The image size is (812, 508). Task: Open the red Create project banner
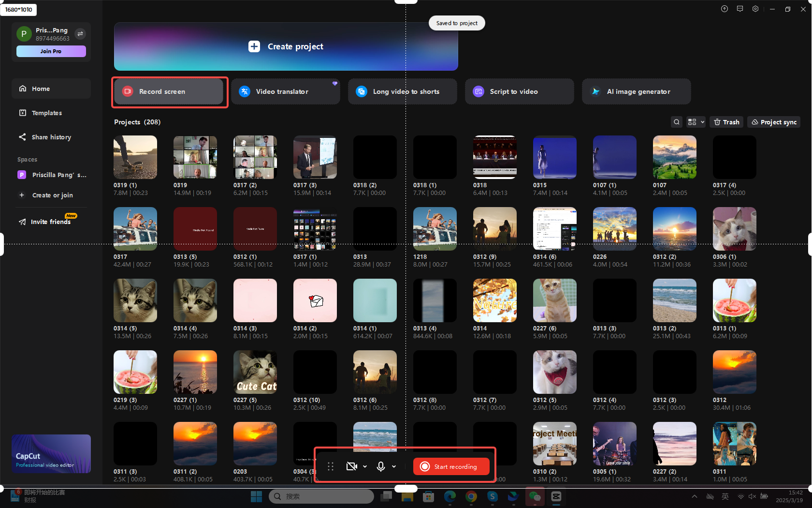coord(286,46)
